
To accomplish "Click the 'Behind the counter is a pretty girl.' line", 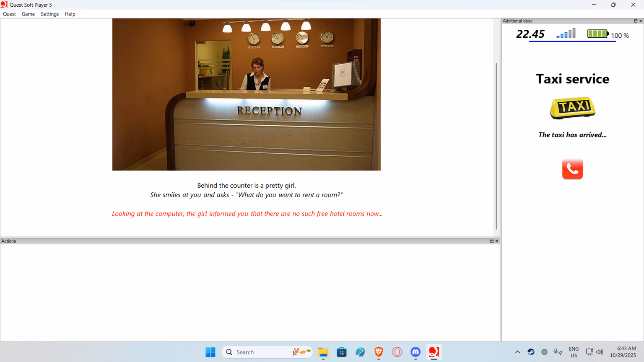I will click(247, 185).
